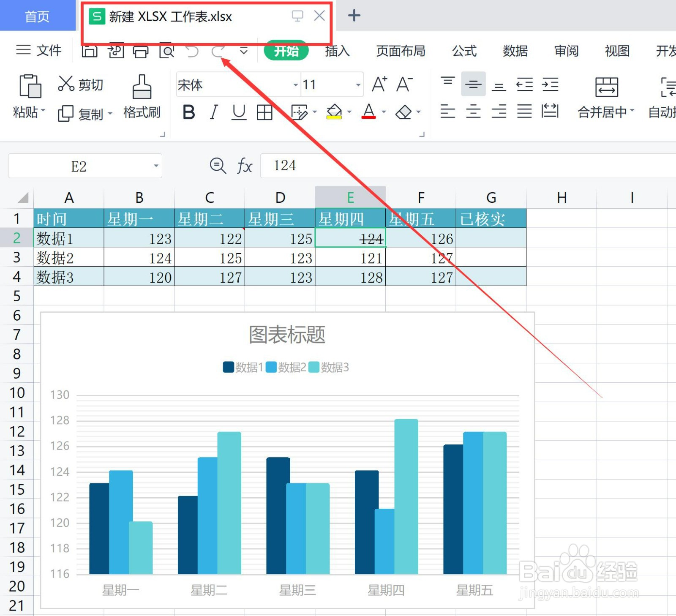
Task: Click Top Align icon
Action: pos(448,82)
